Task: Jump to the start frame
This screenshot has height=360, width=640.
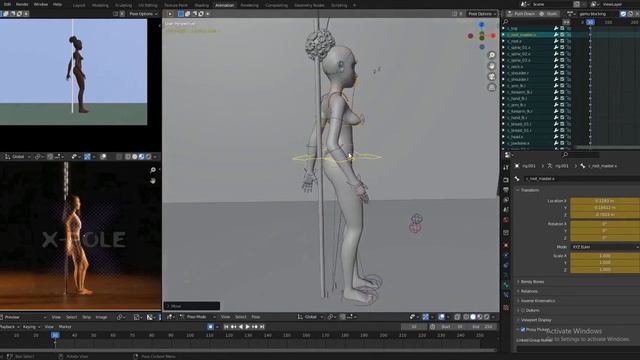Action: tap(226, 327)
